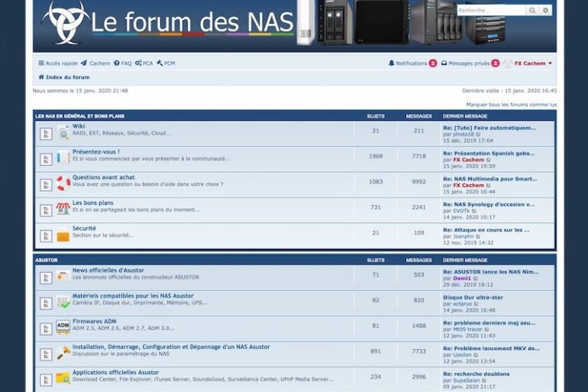The height and width of the screenshot is (392, 588).
Task: Open post Re: ASUSTOR lance les NAS Nim...
Action: (x=490, y=272)
